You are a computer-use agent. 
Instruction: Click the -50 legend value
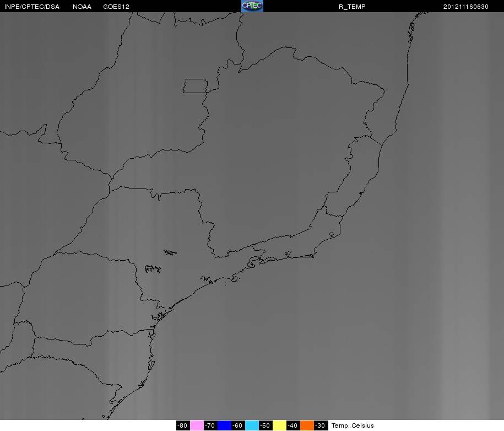[265, 425]
